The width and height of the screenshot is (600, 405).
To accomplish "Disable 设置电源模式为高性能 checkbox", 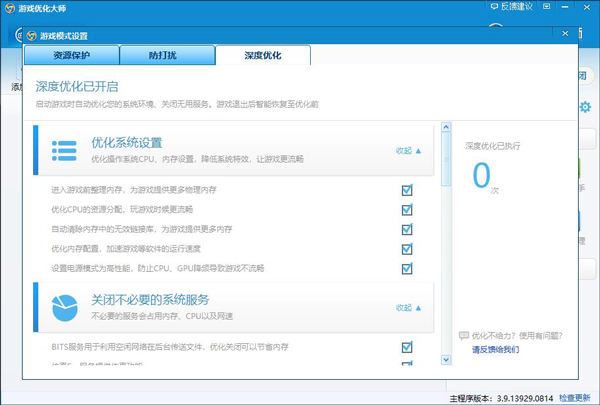I will click(x=407, y=268).
